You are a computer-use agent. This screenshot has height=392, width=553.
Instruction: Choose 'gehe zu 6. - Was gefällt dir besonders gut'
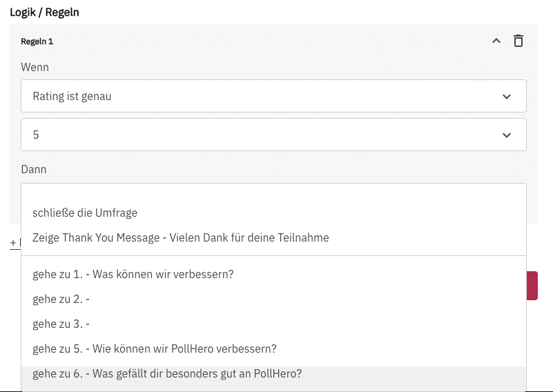pos(166,374)
